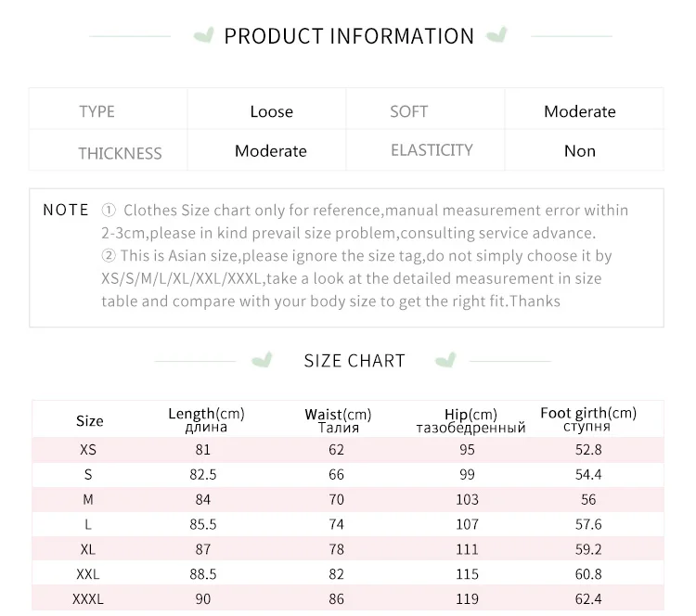Click the Loose value cell

(266, 109)
